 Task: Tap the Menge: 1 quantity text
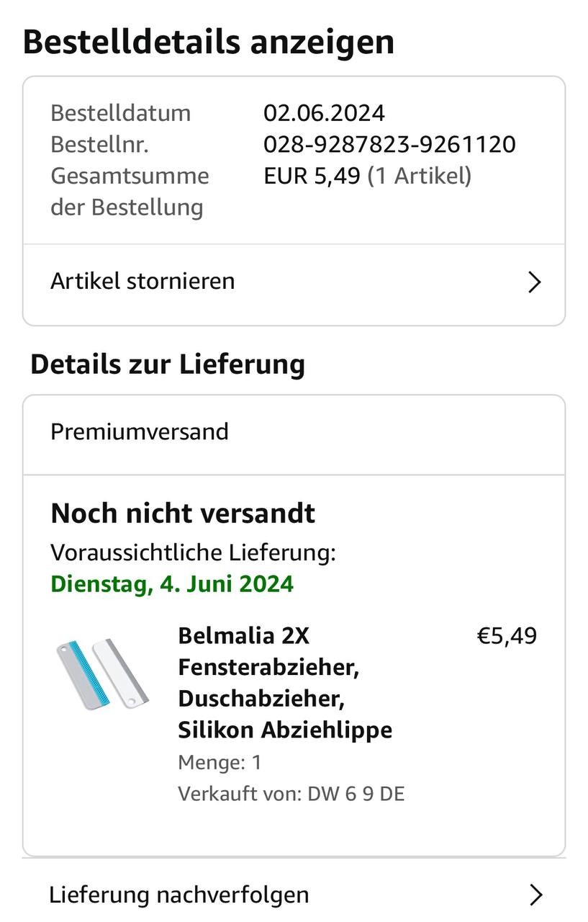(220, 762)
